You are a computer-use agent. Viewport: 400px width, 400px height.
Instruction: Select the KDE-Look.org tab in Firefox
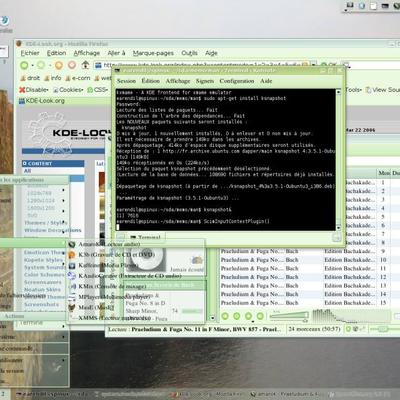(42, 101)
